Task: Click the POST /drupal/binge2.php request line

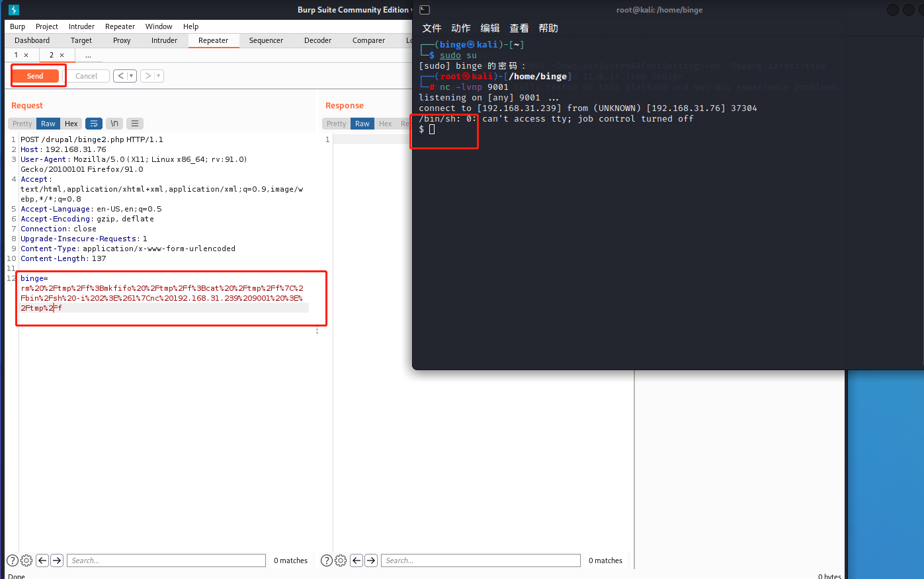Action: [92, 139]
